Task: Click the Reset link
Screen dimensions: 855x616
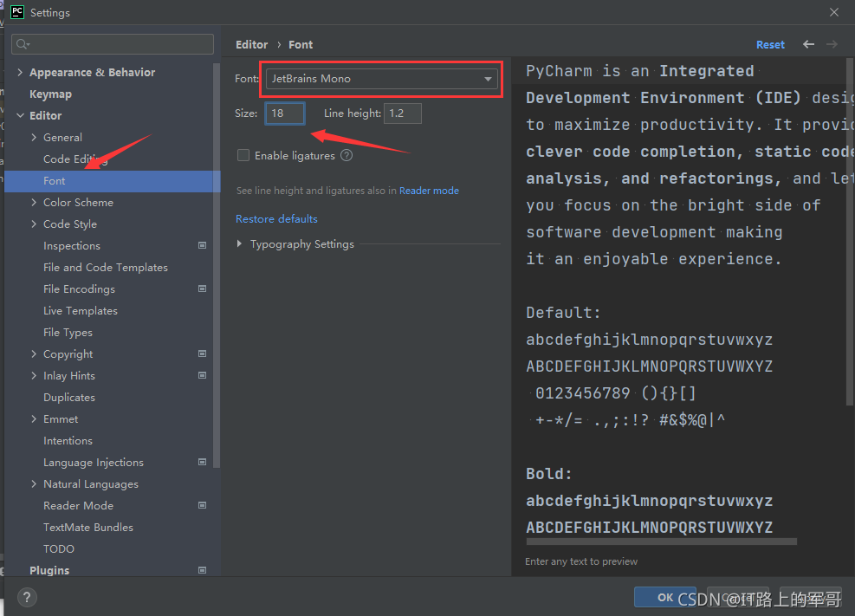Action: click(x=770, y=45)
